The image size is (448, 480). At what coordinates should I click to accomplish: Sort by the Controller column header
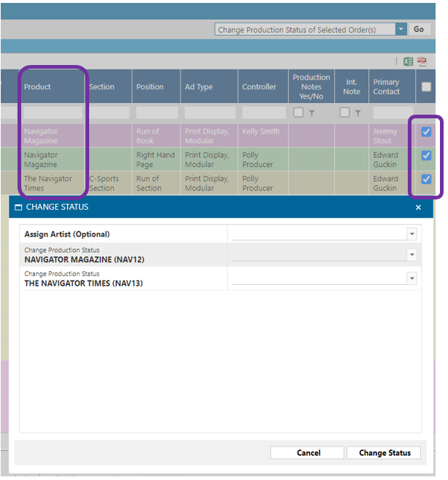pos(259,87)
